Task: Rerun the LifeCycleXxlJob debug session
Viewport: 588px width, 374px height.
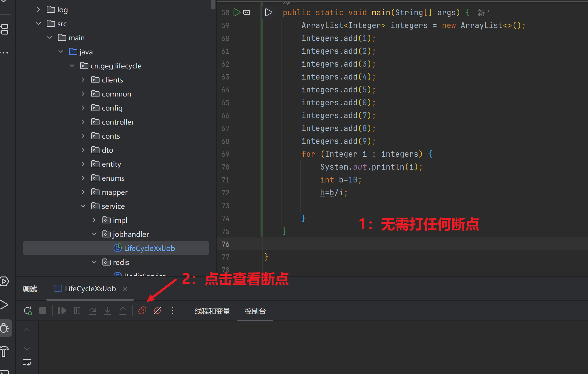Action: pos(28,311)
